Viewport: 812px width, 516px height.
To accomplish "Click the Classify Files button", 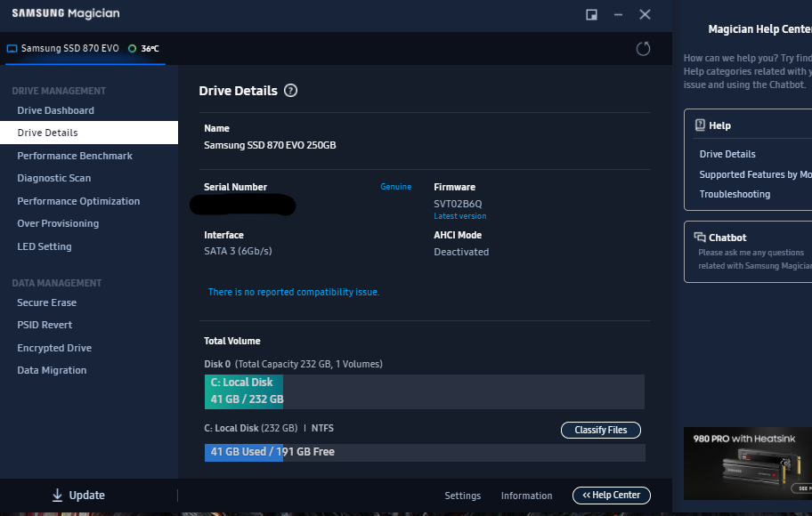I will 601,430.
